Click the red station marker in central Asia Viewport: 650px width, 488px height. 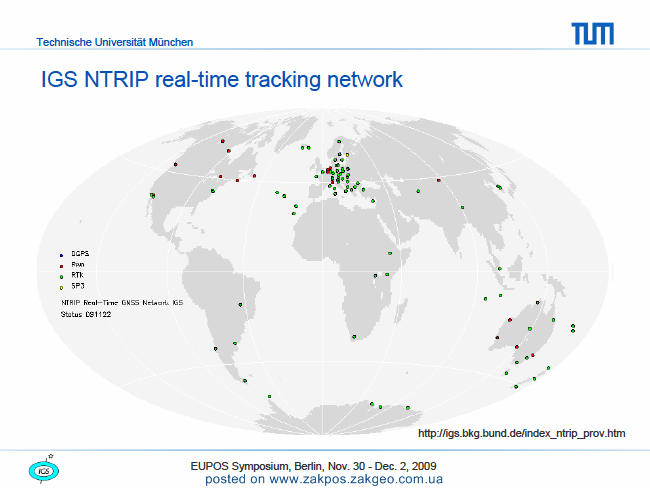coord(439,180)
